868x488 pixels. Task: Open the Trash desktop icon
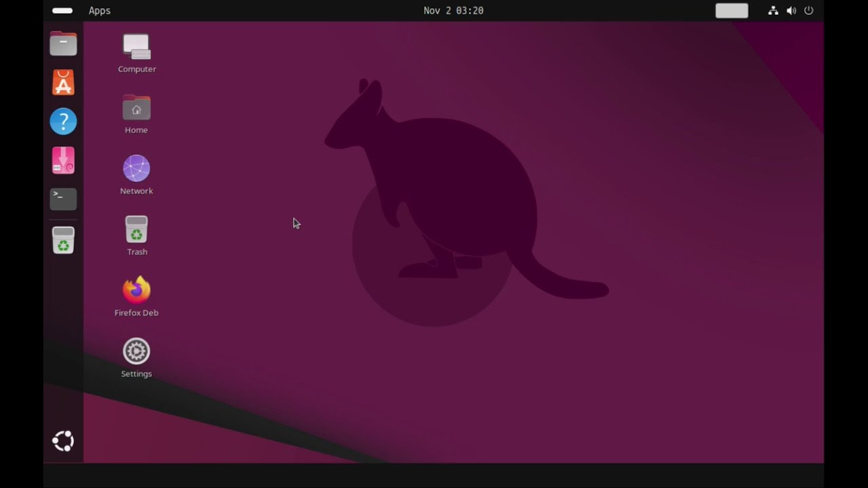point(136,229)
